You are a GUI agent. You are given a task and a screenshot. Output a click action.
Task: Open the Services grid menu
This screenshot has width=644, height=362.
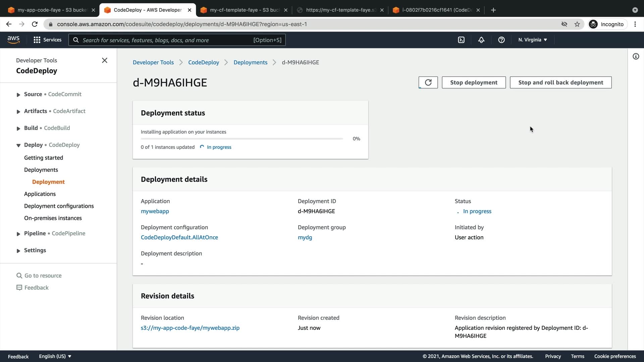coord(47,40)
